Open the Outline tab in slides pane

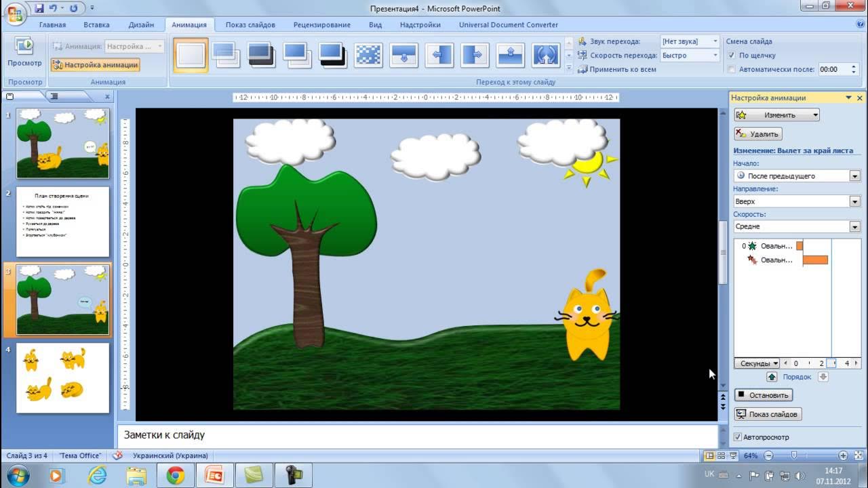(54, 97)
